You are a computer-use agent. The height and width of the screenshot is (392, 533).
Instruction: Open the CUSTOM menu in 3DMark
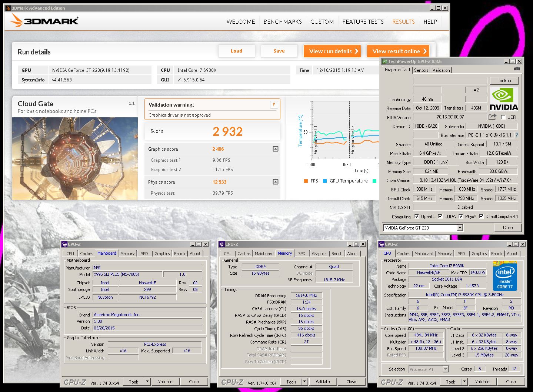(322, 21)
